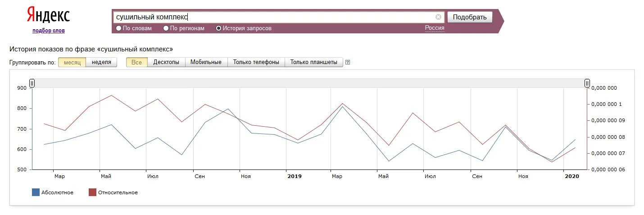Select the По словам radio button
This screenshot has height=215, width=644.
point(118,28)
